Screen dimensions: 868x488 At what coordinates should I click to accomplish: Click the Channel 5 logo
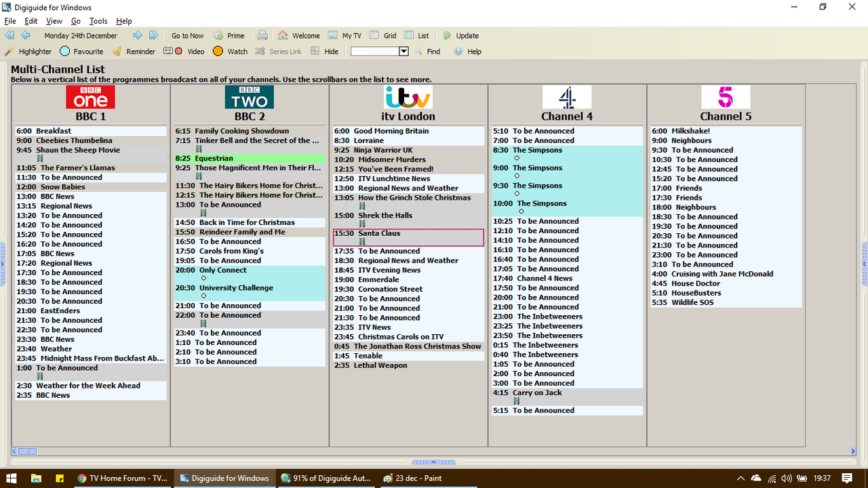726,97
